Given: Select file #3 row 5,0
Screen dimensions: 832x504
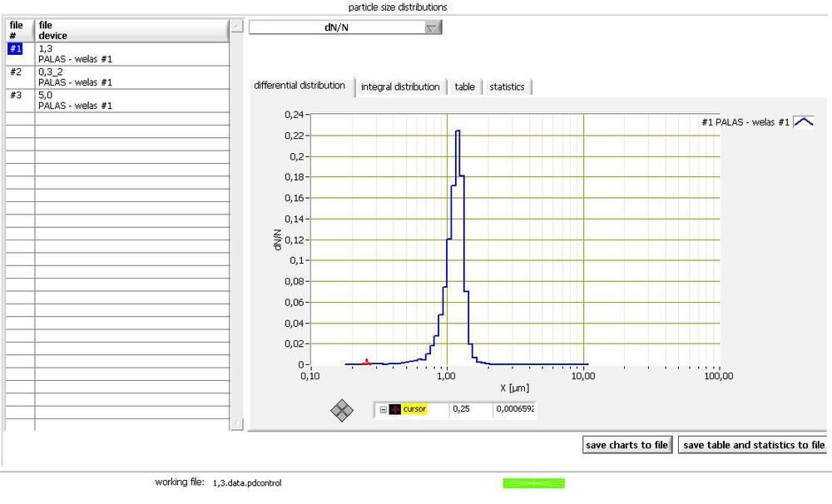Looking at the screenshot, I should pos(75,101).
